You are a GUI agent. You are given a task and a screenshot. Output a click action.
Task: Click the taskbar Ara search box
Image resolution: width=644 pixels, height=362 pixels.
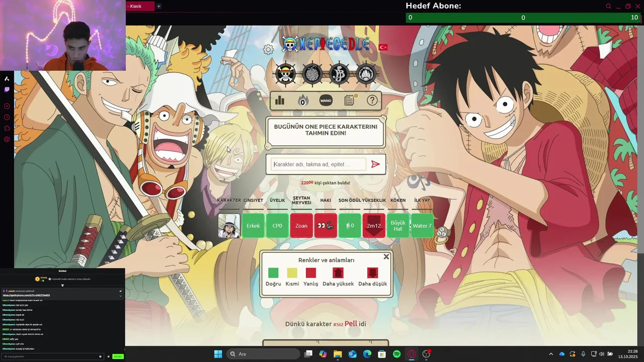point(264,354)
